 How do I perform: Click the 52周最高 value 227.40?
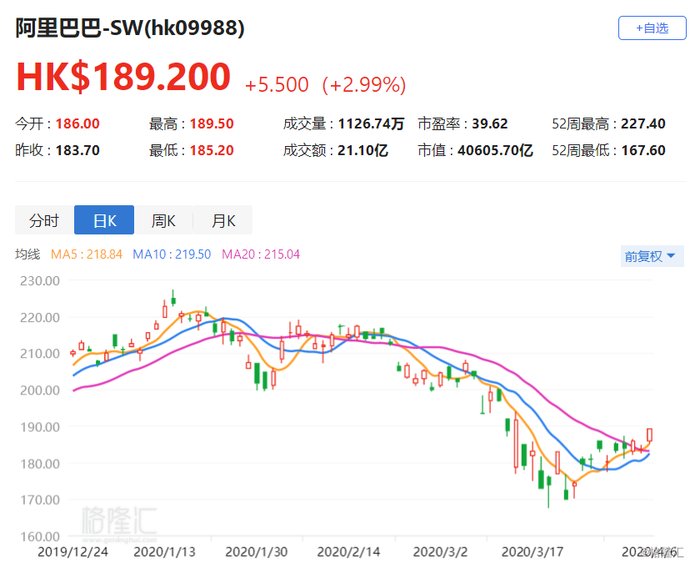tap(643, 124)
